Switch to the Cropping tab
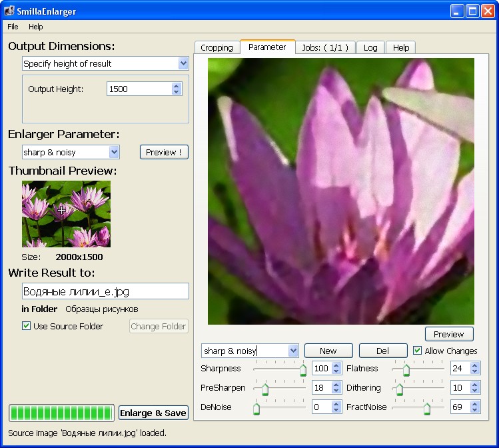This screenshot has height=448, width=499. pos(217,47)
